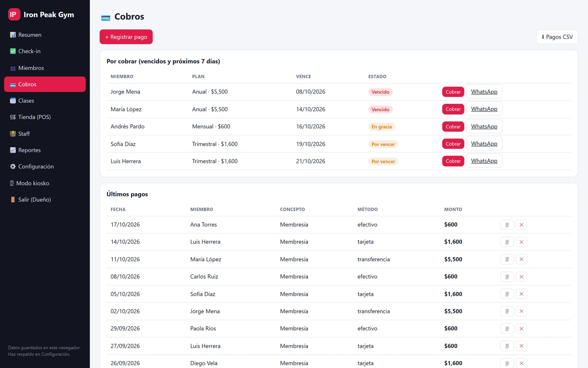Delete the 27/09/2026 Luis Herrera payment
Screen dimensions: 588x368
[x=521, y=346]
